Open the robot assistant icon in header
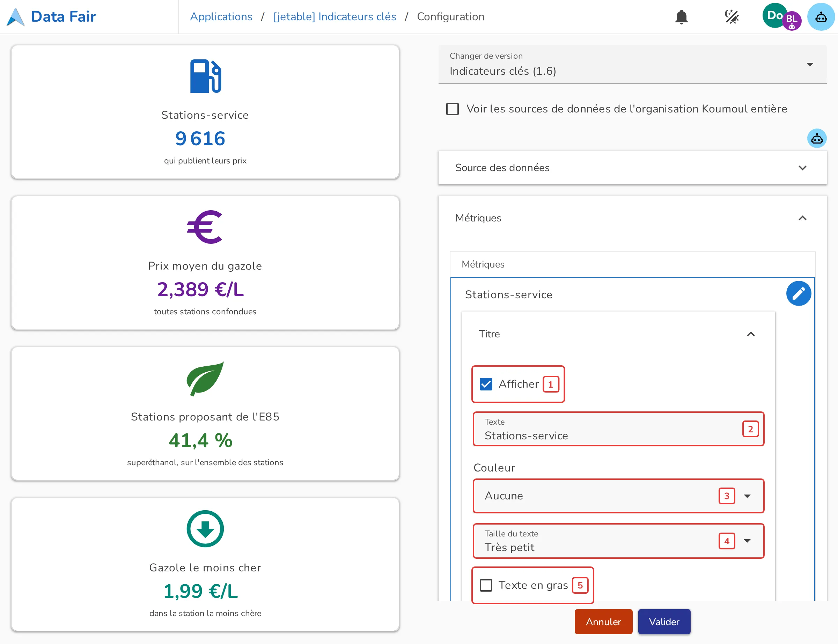Viewport: 838px width, 644px height. tap(821, 17)
